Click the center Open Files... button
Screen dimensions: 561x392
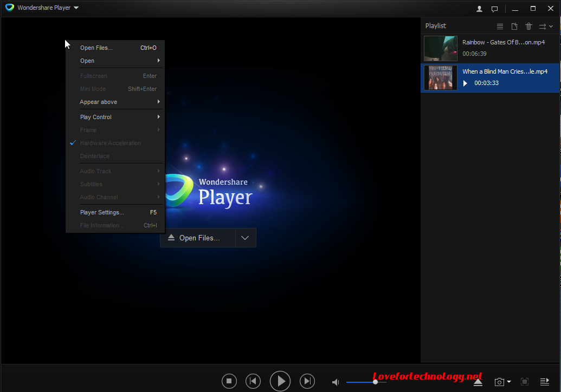[x=198, y=238]
